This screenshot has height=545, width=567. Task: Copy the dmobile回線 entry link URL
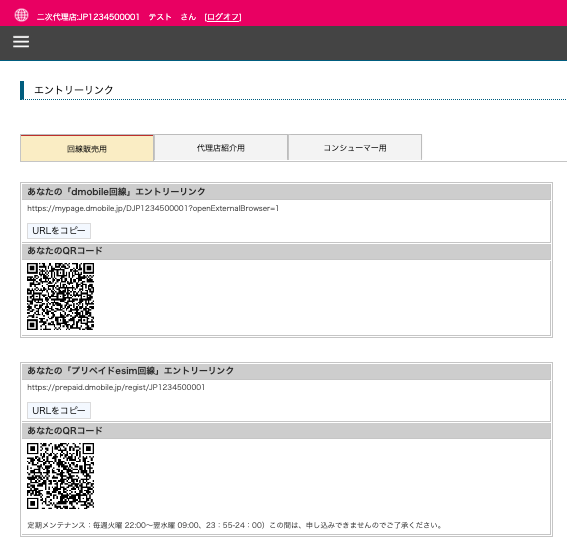pyautogui.click(x=59, y=231)
